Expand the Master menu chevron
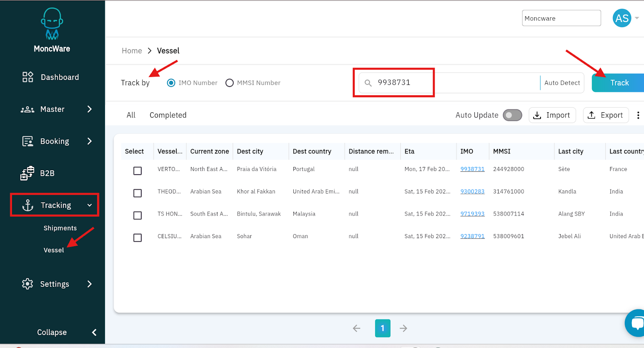The height and width of the screenshot is (348, 644). coord(89,109)
